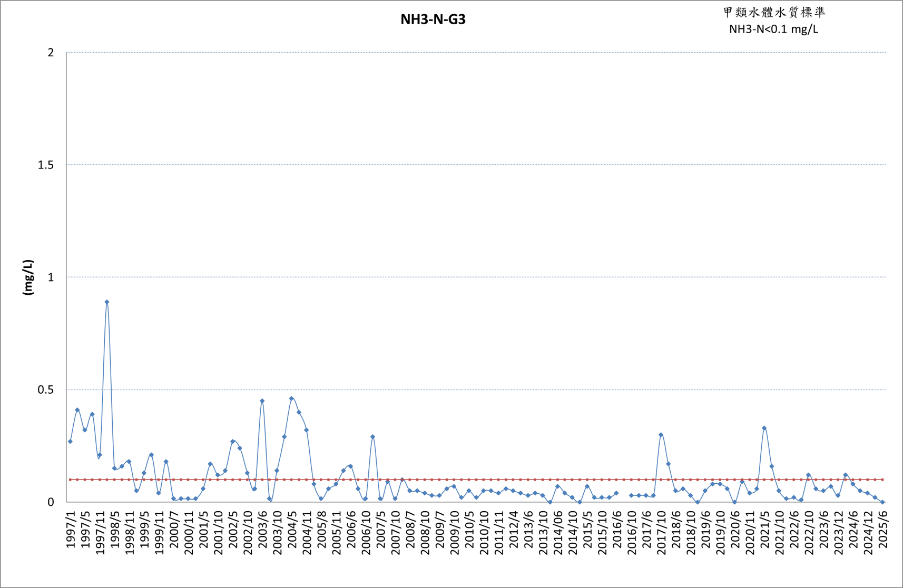Viewport: 903px width, 588px height.
Task: Select the first data point at 1997/1
Action: (70, 442)
